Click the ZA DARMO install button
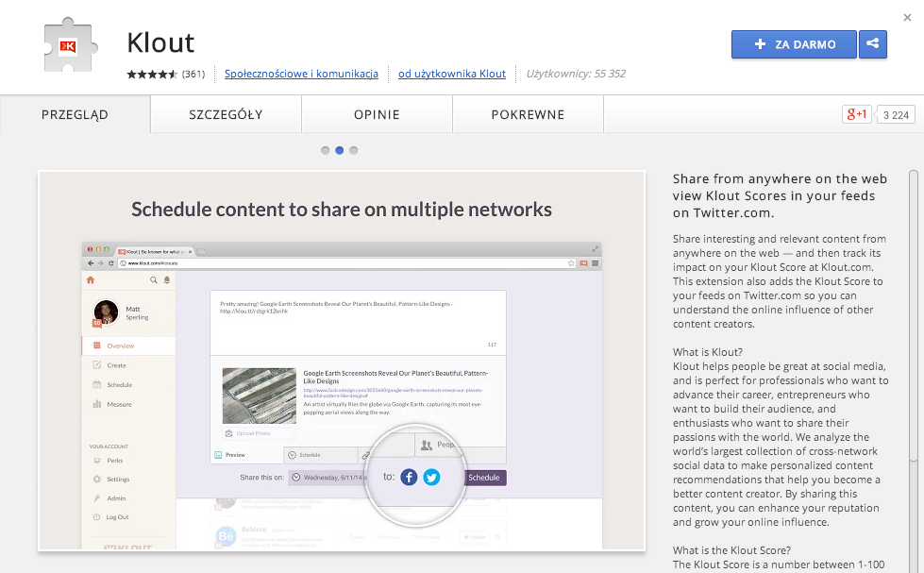924x573 pixels. point(794,44)
